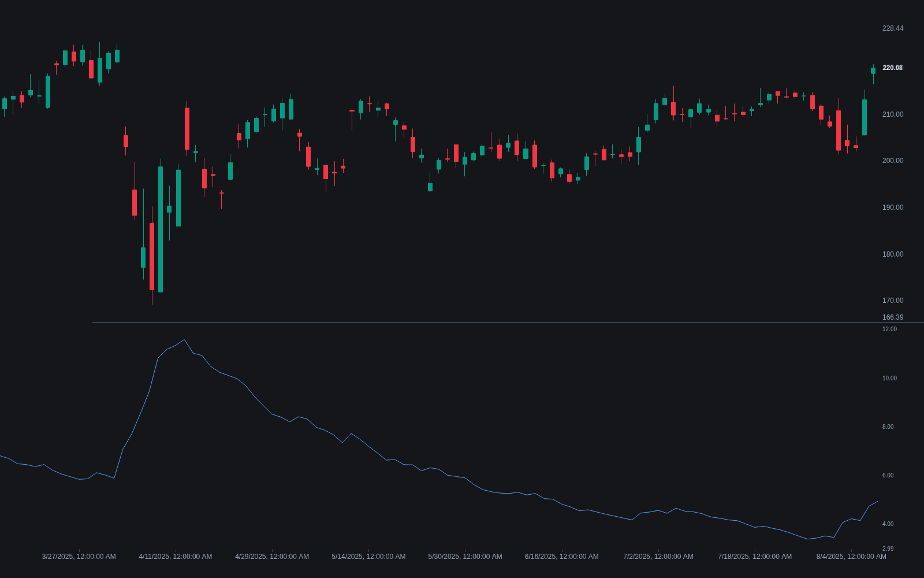Select the 200.00 price level label

click(893, 161)
